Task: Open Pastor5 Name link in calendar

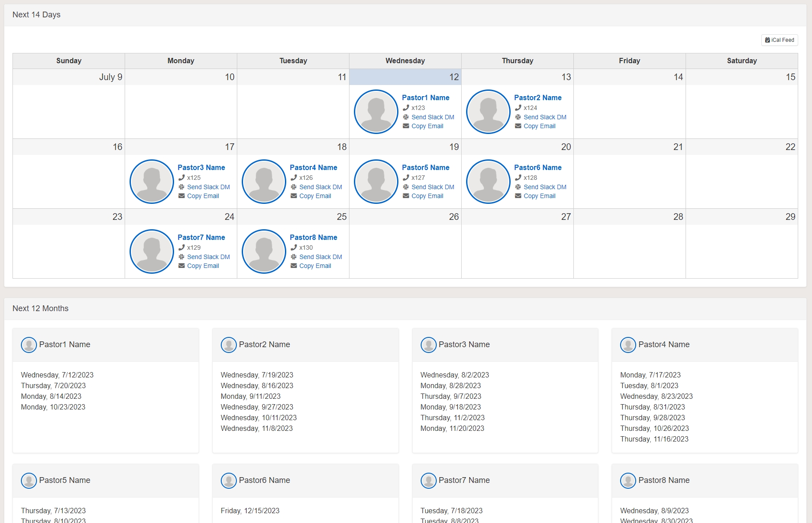Action: pyautogui.click(x=426, y=167)
